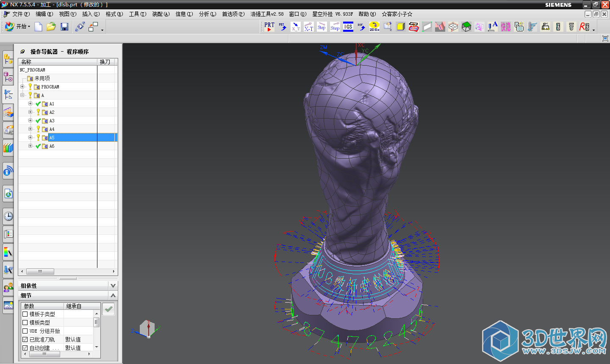Click the green checkmark apply button
This screenshot has width=610, height=364.
(x=108, y=309)
